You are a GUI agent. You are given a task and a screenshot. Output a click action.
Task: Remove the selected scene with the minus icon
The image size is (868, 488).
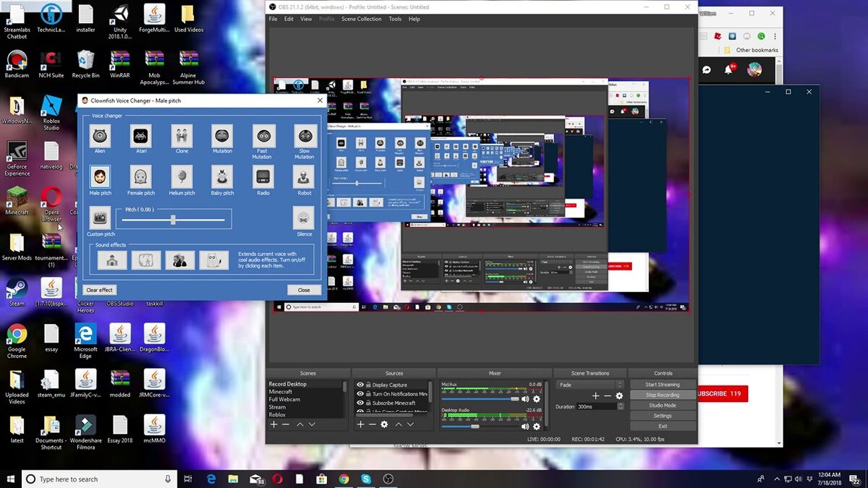click(x=286, y=424)
